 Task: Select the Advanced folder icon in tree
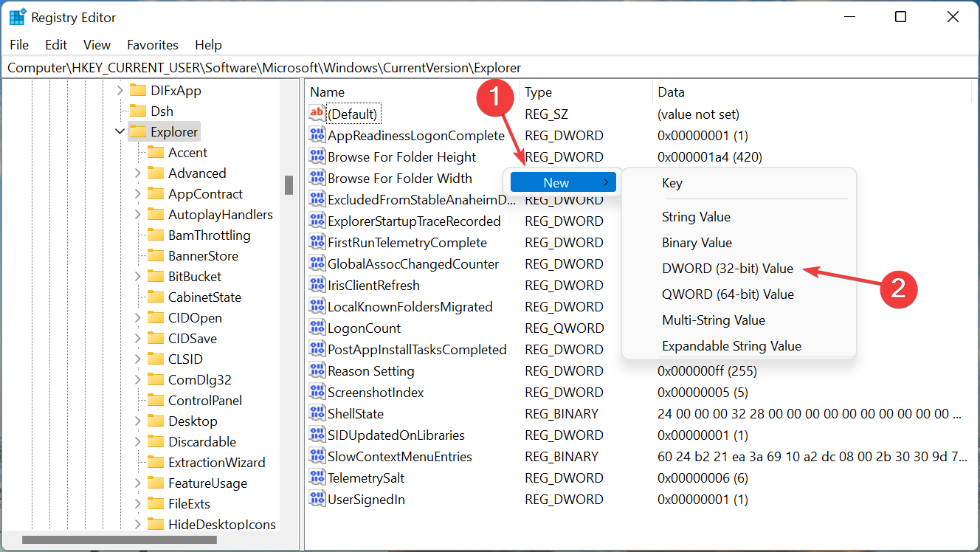[155, 173]
